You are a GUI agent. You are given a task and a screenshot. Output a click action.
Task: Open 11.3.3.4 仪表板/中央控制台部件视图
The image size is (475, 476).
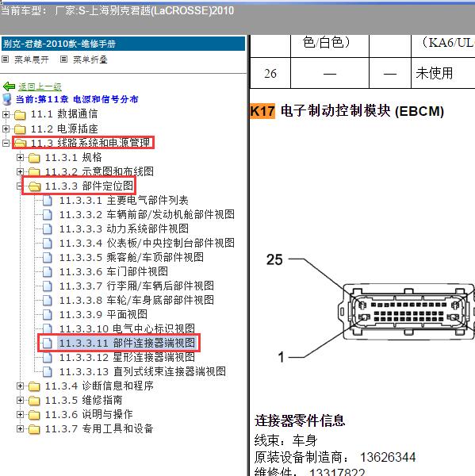[147, 243]
